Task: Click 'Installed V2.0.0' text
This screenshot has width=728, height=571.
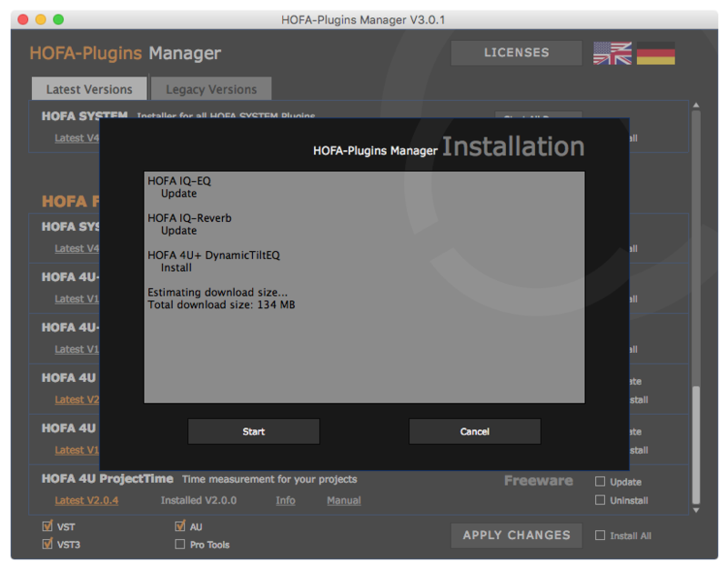Action: [x=198, y=500]
